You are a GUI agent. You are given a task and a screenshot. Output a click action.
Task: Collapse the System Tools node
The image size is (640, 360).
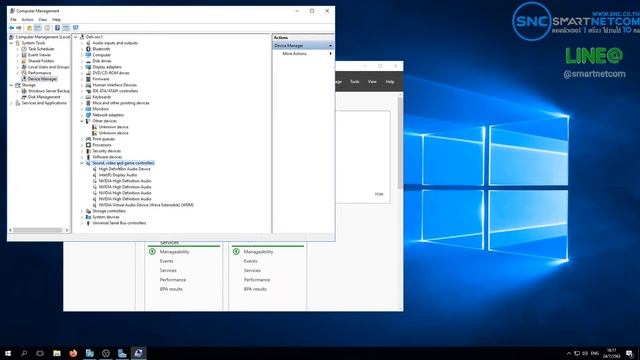[11, 43]
